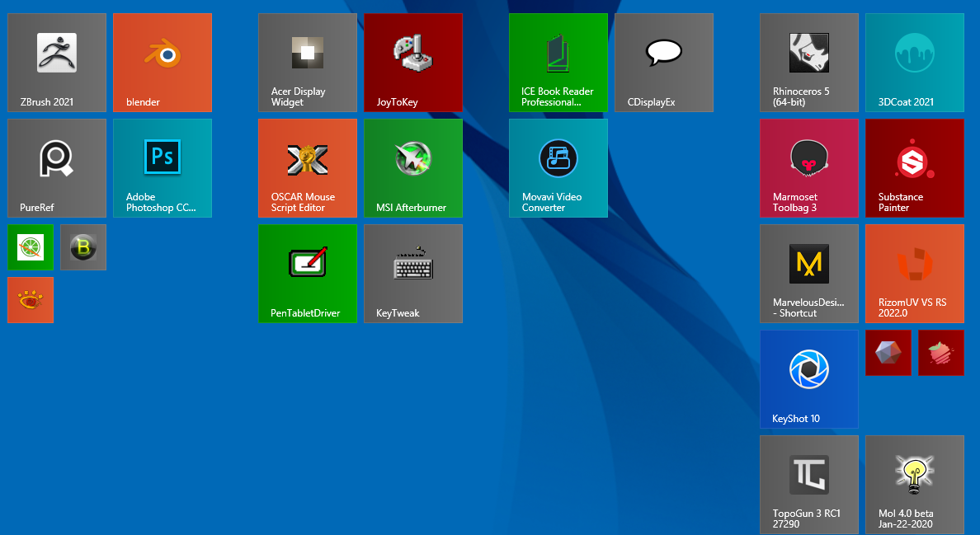Open the small orange eye tile
This screenshot has height=535, width=980.
31,300
